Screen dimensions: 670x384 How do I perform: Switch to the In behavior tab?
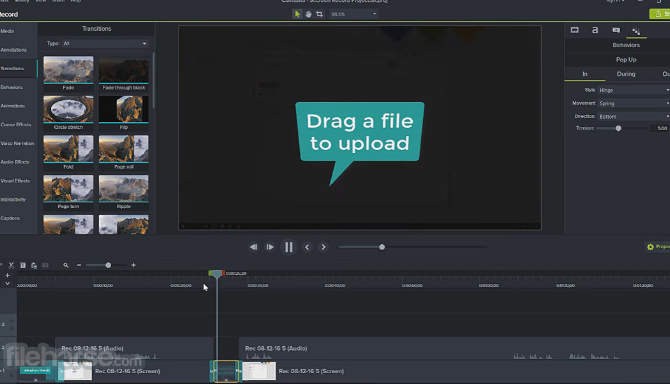coord(585,74)
